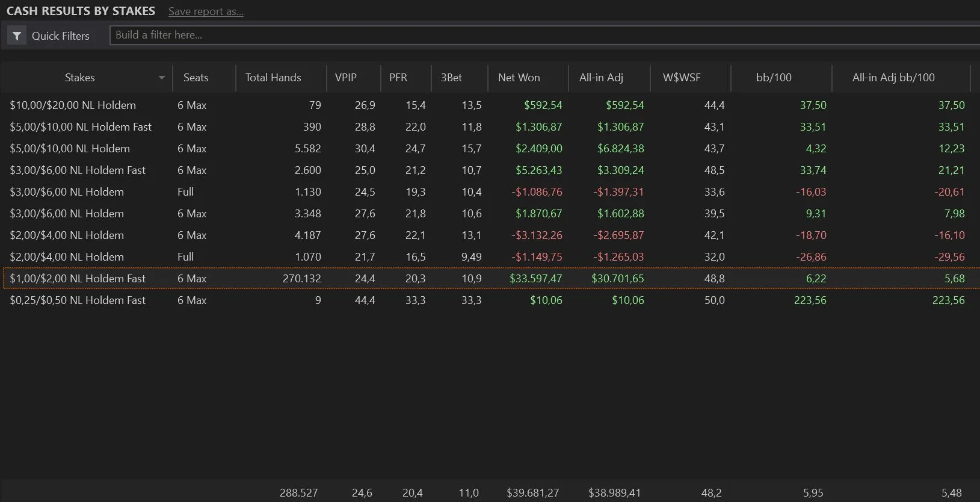Select the $2,00/$4,00 NL Holdem Full row
This screenshot has height=502, width=980.
pyautogui.click(x=67, y=257)
